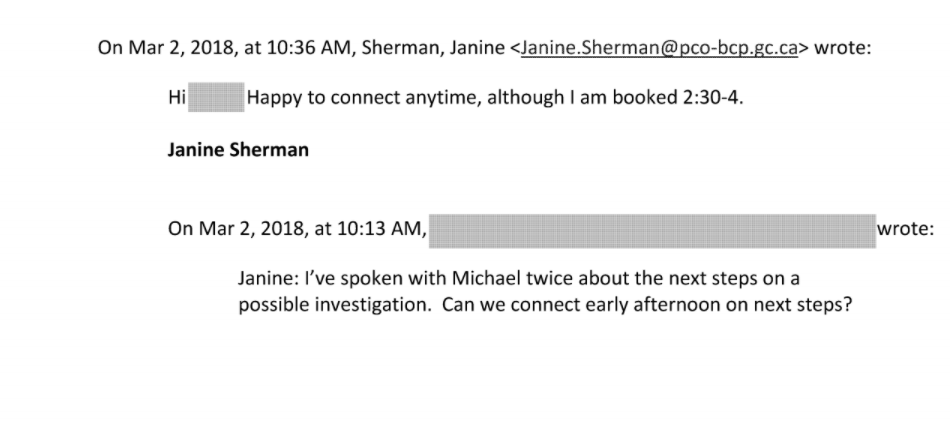Click the redacted name after "Hi"
Viewport: 950px width, 432px height.
click(x=216, y=101)
